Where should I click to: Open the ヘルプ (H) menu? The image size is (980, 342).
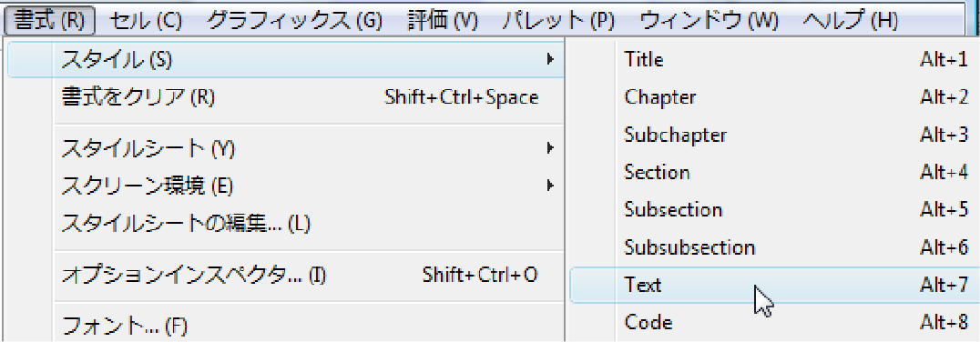click(850, 21)
